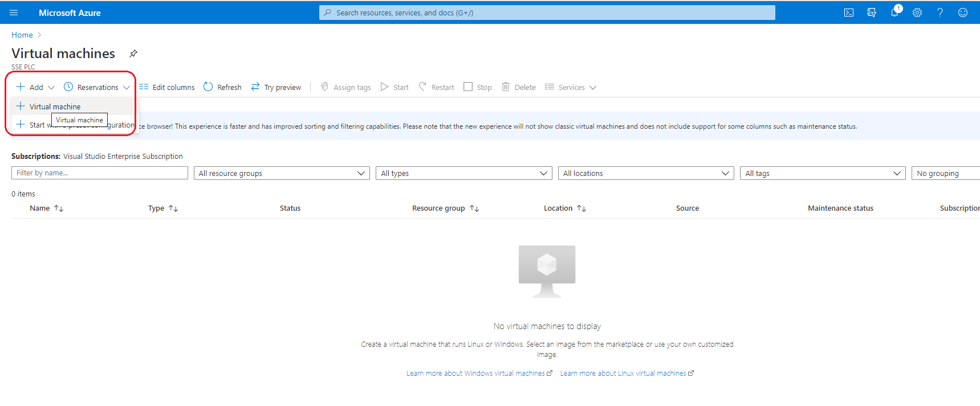This screenshot has height=406, width=980.
Task: Click Assign tags
Action: (345, 87)
